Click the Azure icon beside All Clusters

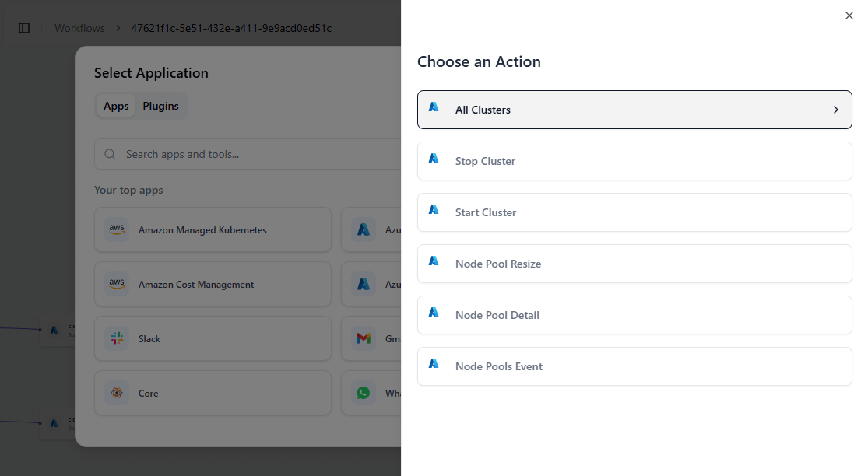coord(434,107)
